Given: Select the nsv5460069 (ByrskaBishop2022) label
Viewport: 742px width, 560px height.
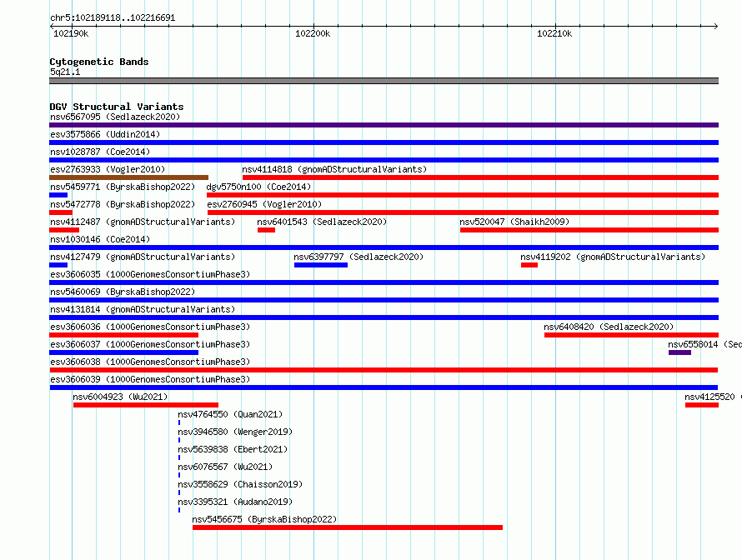Looking at the screenshot, I should 123,292.
